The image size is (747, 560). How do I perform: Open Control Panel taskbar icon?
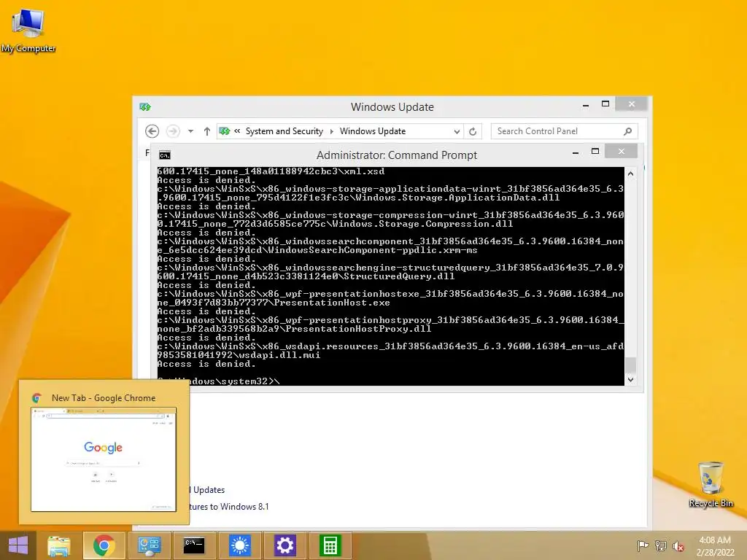tap(149, 545)
